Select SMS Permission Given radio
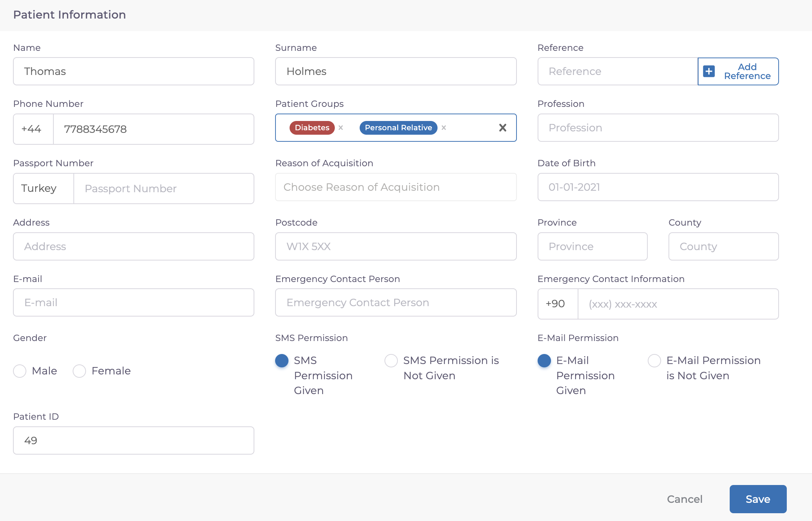812x521 pixels. click(282, 360)
